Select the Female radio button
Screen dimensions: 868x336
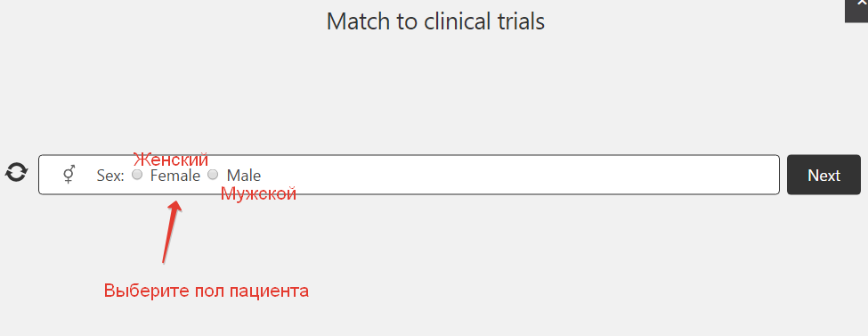pyautogui.click(x=137, y=175)
